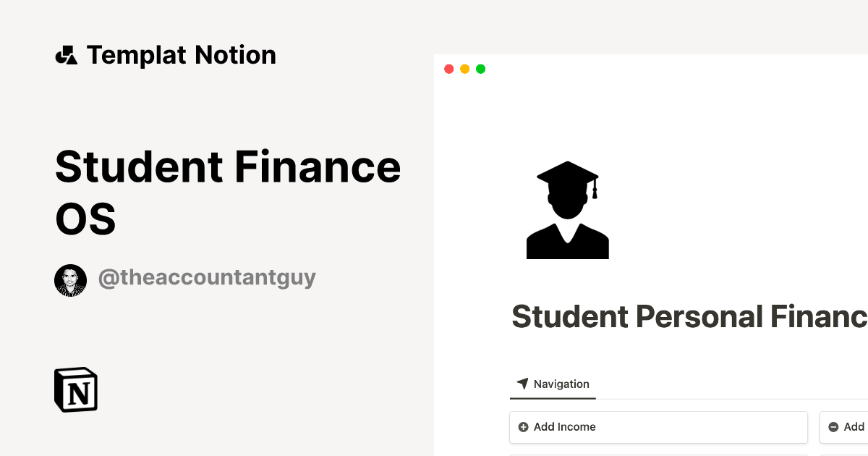Click the Add Income button
Viewport: 868px width, 456px height.
click(x=658, y=427)
